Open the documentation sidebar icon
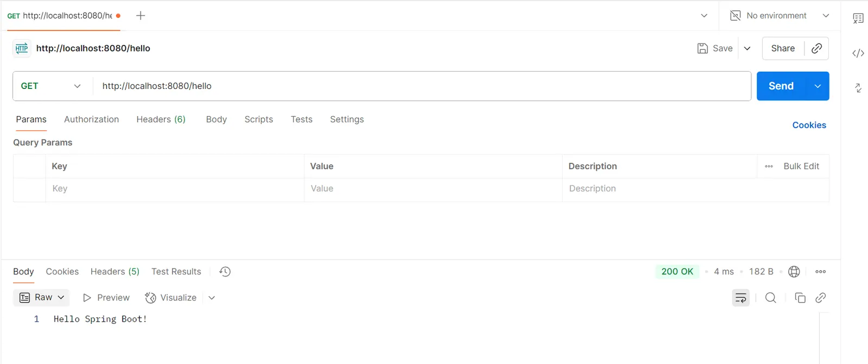The height and width of the screenshot is (364, 868). 858,18
